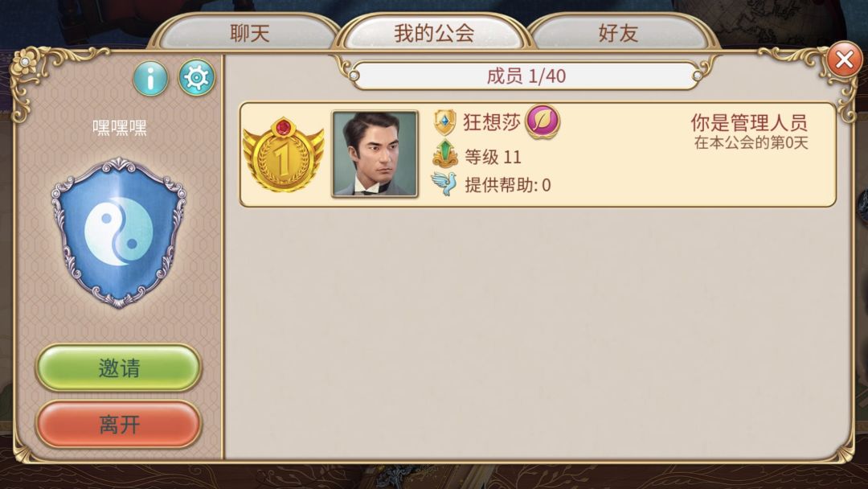Tap the 提供帮助: 0 stat text
868x489 pixels.
pyautogui.click(x=508, y=185)
